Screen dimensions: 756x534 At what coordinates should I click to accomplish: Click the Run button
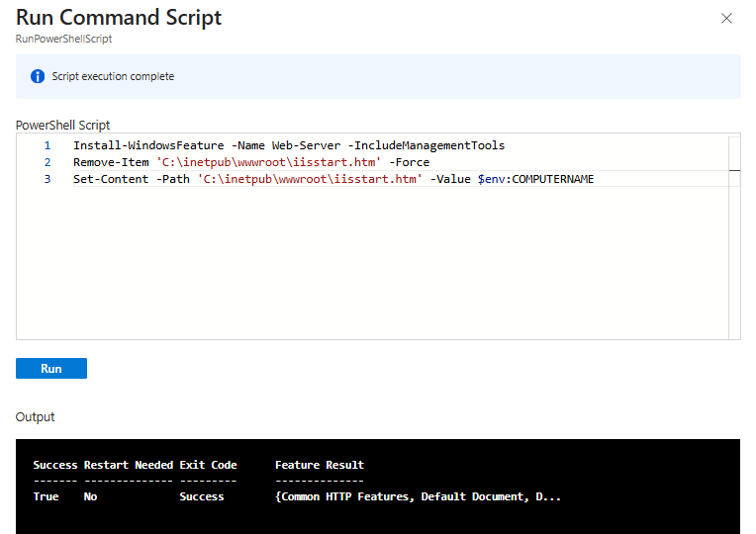coord(51,368)
